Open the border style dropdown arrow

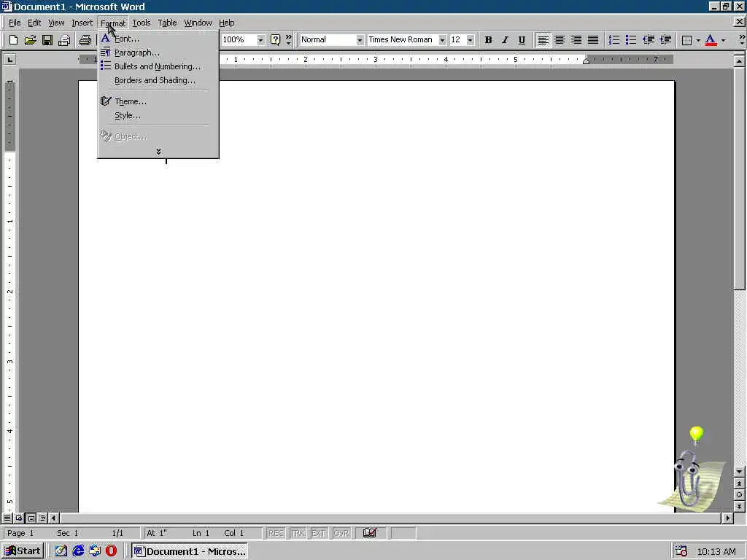pyautogui.click(x=698, y=41)
